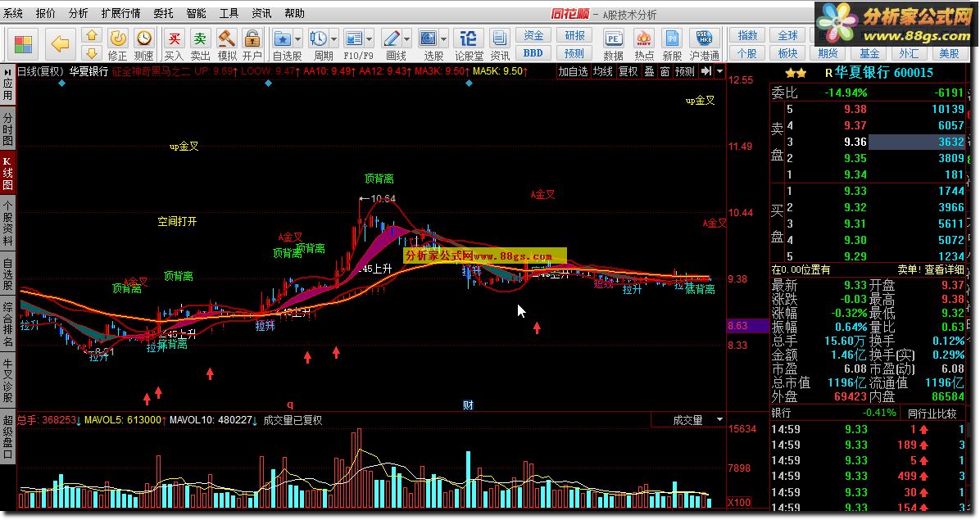Image resolution: width=980 pixels, height=520 pixels.
Task: Open the chart header options dropdown arrow
Action: click(719, 71)
